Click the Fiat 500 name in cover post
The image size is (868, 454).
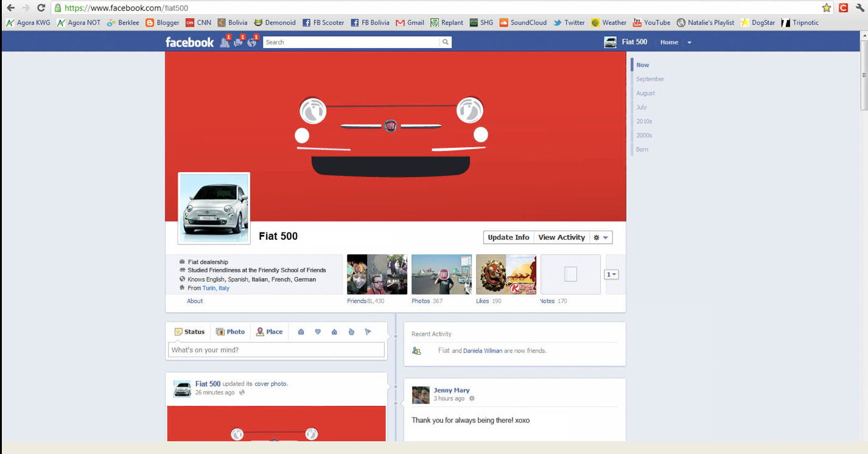coord(208,384)
